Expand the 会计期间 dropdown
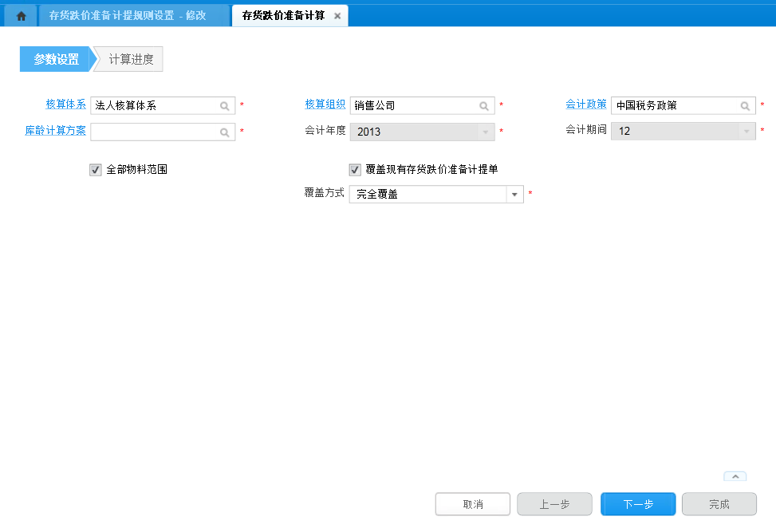Viewport: 776px width, 532px height. coord(746,132)
